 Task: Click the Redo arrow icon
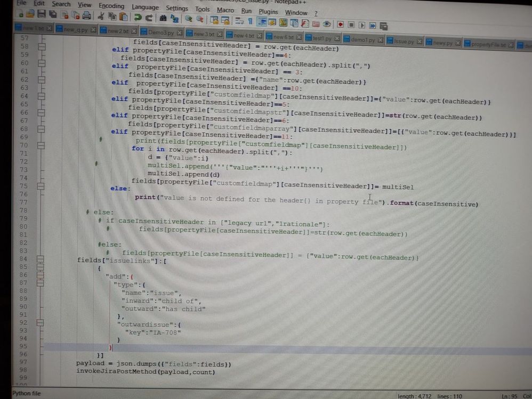149,18
